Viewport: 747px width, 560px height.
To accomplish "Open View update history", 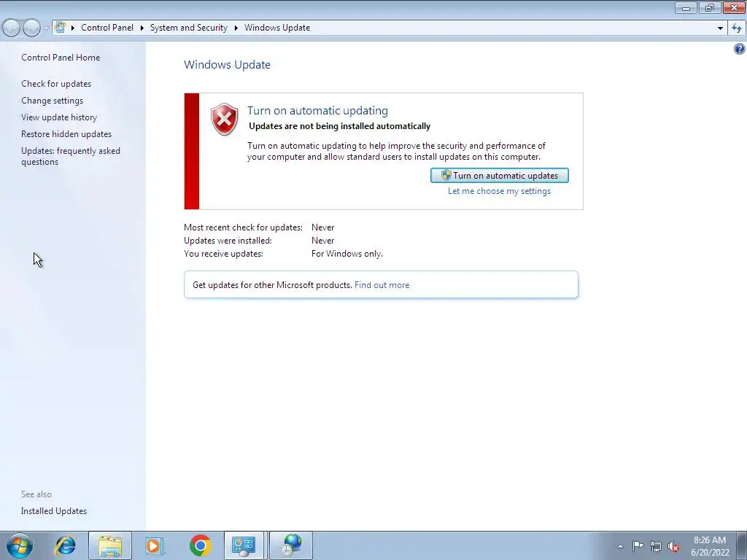I will [x=59, y=117].
